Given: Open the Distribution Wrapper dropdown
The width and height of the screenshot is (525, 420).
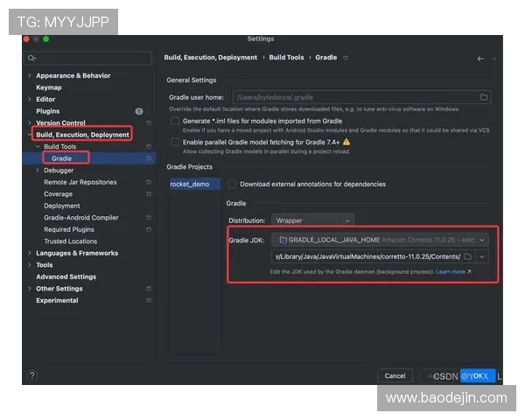Looking at the screenshot, I should point(312,220).
